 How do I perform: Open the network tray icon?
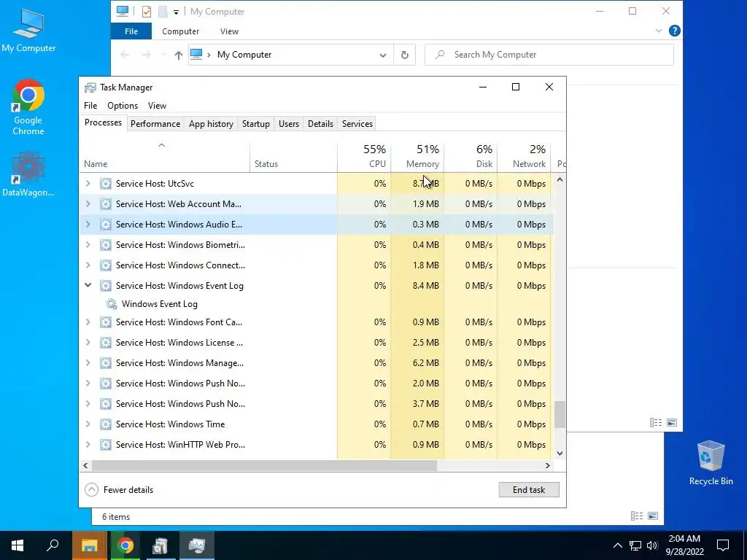(635, 545)
